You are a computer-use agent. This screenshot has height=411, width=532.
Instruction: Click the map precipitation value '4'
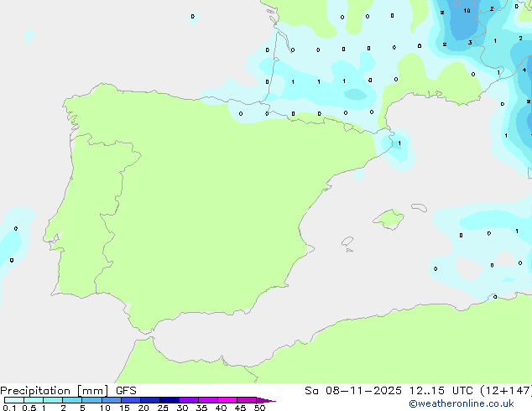point(524,70)
